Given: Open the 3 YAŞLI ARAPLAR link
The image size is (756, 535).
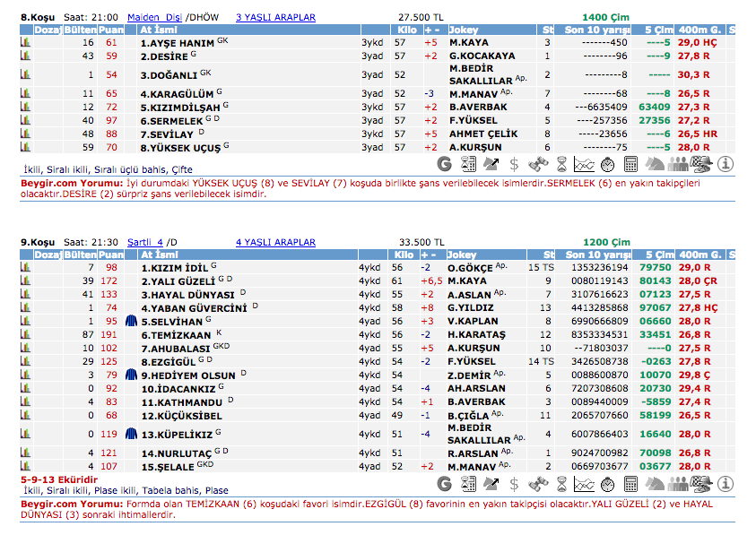Looking at the screenshot, I should (275, 17).
